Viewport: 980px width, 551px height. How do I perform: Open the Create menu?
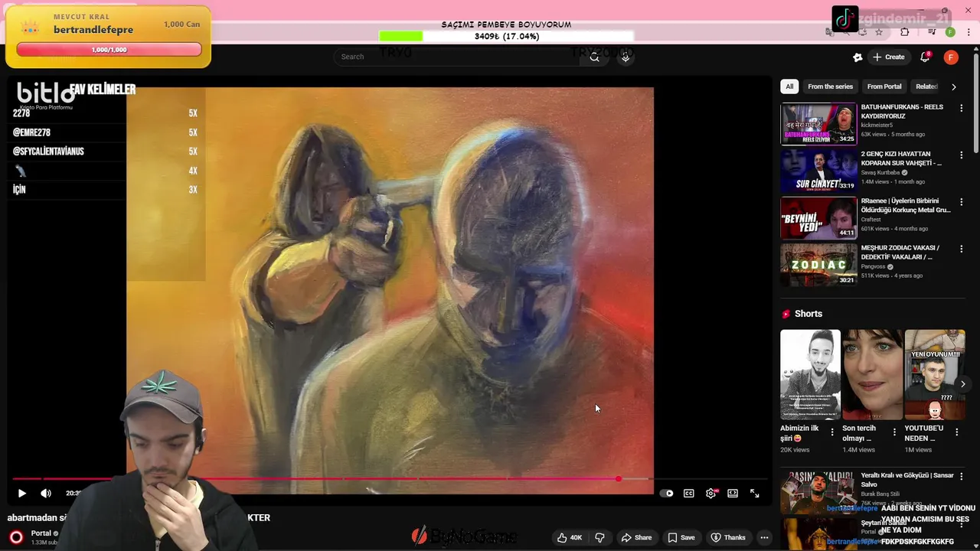tap(888, 57)
